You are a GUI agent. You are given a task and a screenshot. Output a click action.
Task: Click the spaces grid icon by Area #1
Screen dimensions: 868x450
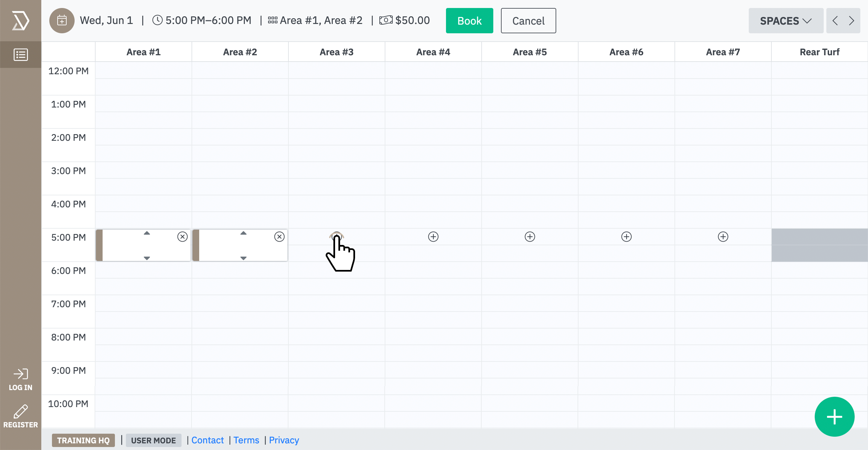[272, 20]
